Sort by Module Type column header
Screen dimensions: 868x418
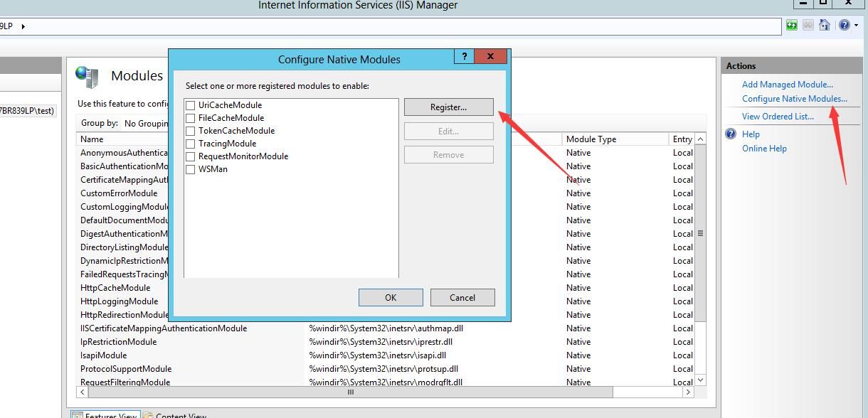pyautogui.click(x=615, y=139)
